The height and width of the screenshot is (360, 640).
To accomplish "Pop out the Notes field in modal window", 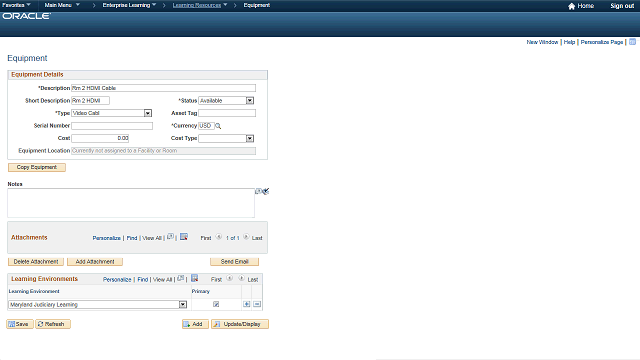I will point(258,191).
